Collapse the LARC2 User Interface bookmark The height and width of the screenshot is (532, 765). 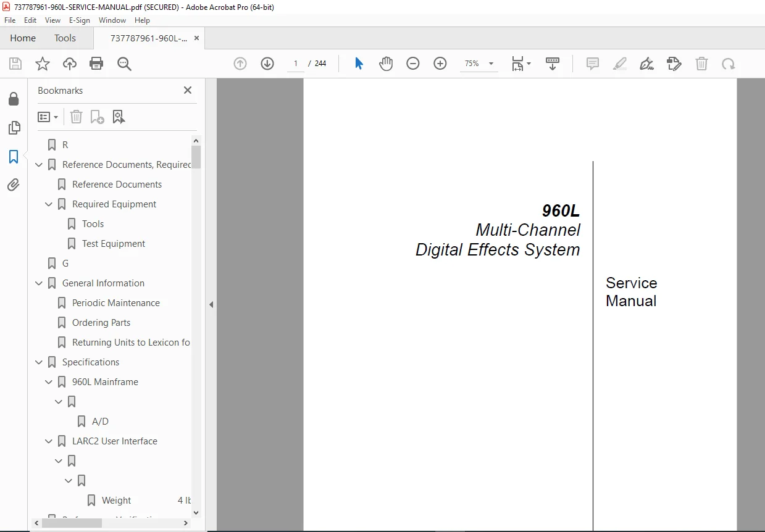click(x=49, y=441)
